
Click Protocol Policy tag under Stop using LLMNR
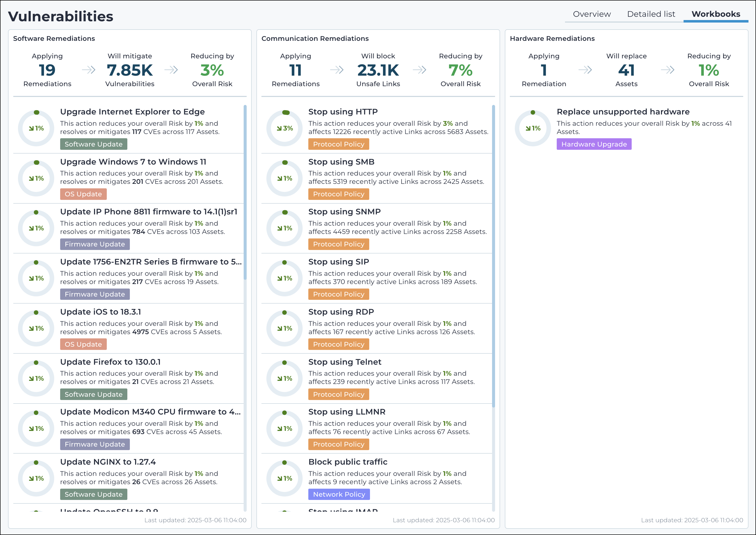(339, 444)
